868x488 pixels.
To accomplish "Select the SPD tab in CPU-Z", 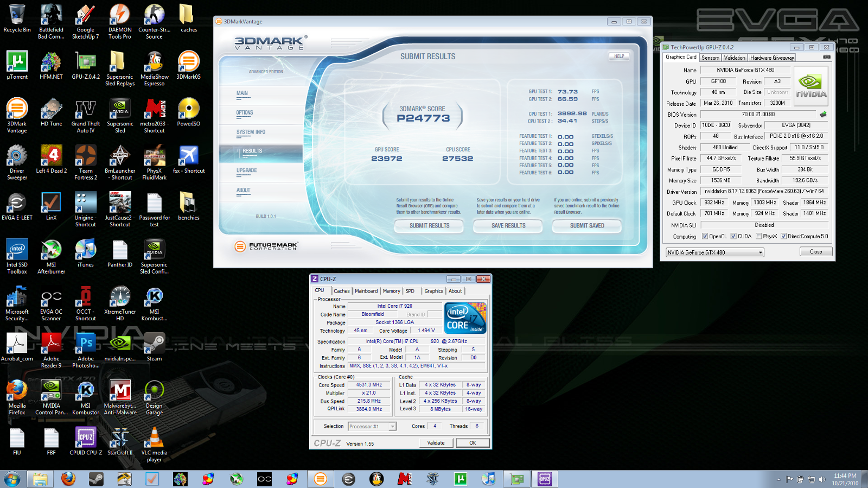I will [x=410, y=291].
